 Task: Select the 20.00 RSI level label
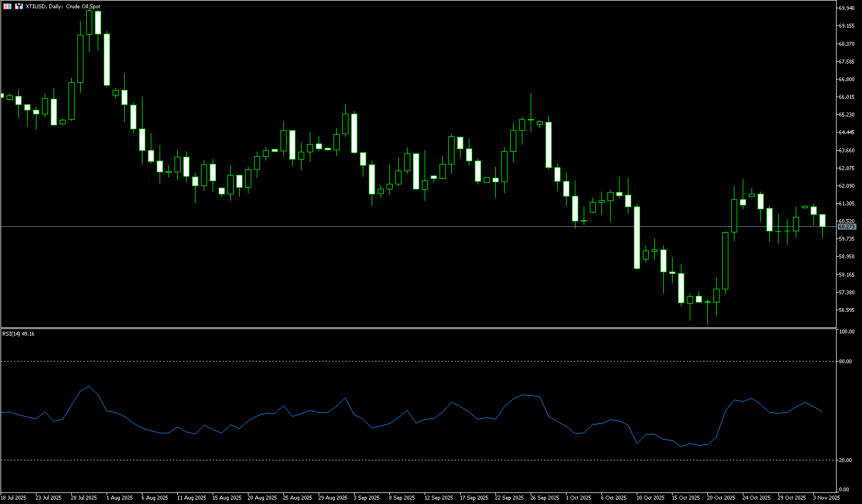click(845, 460)
